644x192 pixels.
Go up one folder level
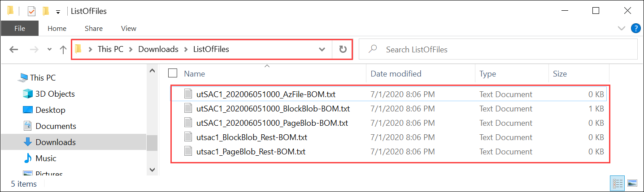click(63, 50)
